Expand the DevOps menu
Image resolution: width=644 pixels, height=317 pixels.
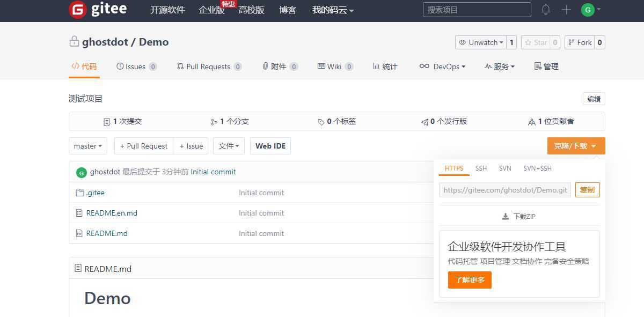click(443, 67)
